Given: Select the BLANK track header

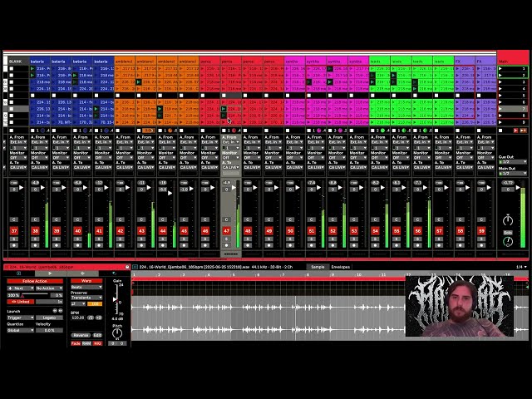Looking at the screenshot, I should pos(18,62).
